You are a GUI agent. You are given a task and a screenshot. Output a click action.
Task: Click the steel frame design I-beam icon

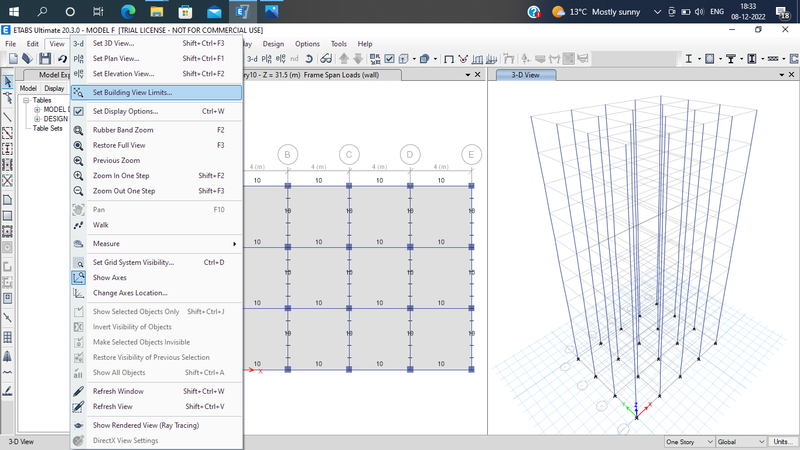click(x=688, y=59)
